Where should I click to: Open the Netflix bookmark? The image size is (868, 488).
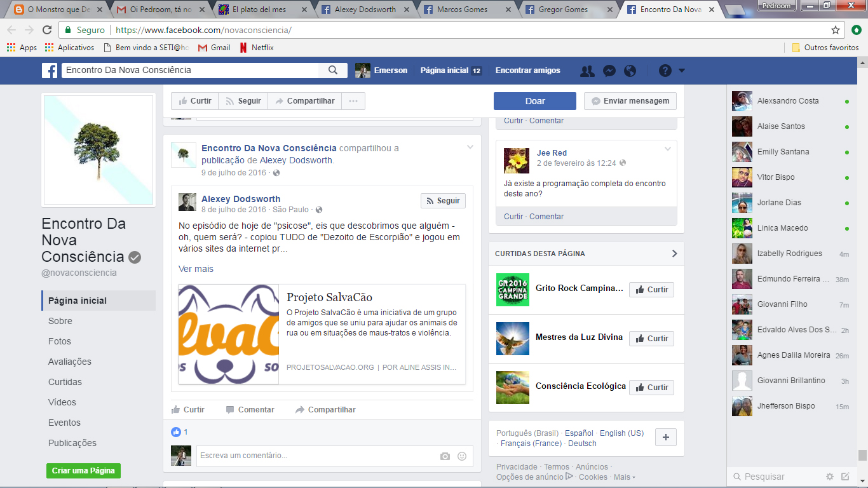[257, 48]
